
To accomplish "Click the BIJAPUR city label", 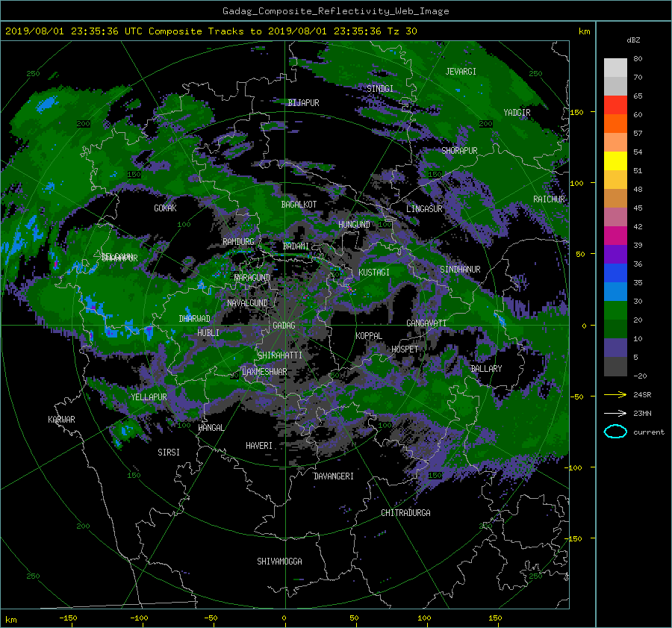I will click(303, 103).
